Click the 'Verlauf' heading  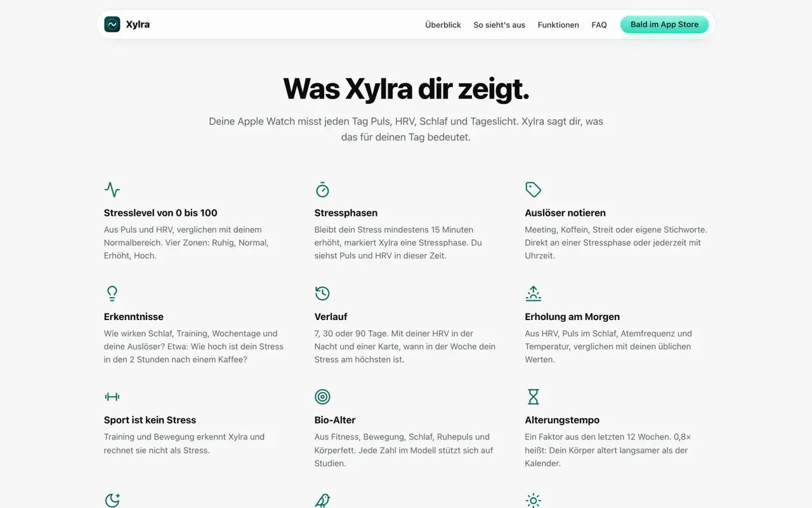331,317
